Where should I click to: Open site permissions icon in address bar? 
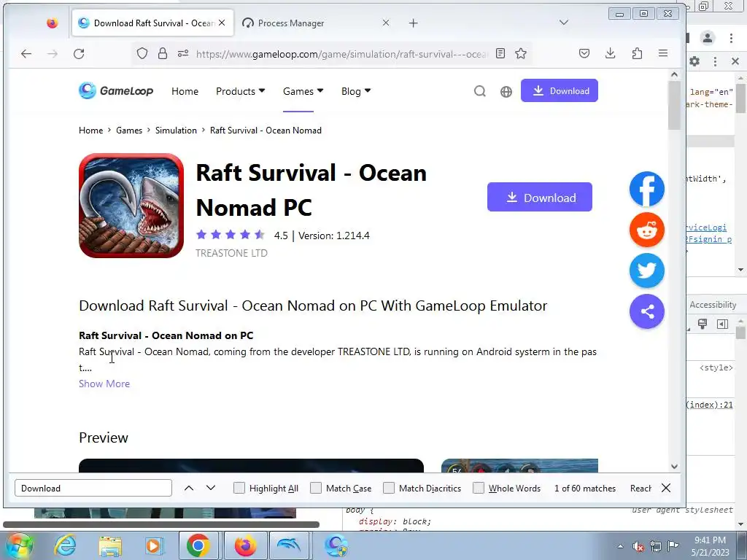(x=183, y=54)
